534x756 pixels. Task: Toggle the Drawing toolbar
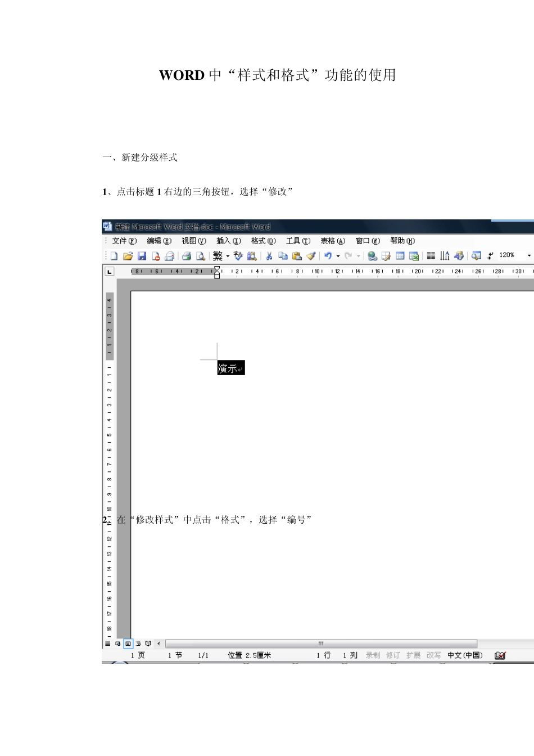coord(459,256)
